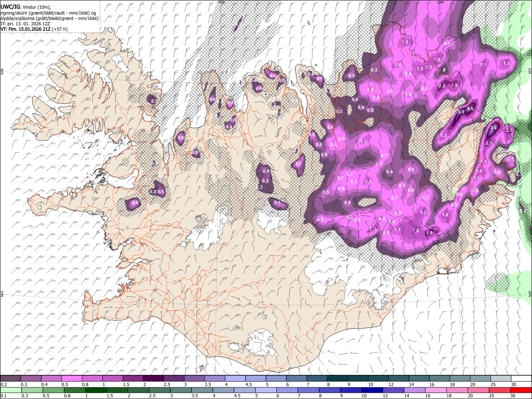Pick the darkest purple upper swatch at 2
Viewport: 532px width, 399px height.
click(x=153, y=379)
